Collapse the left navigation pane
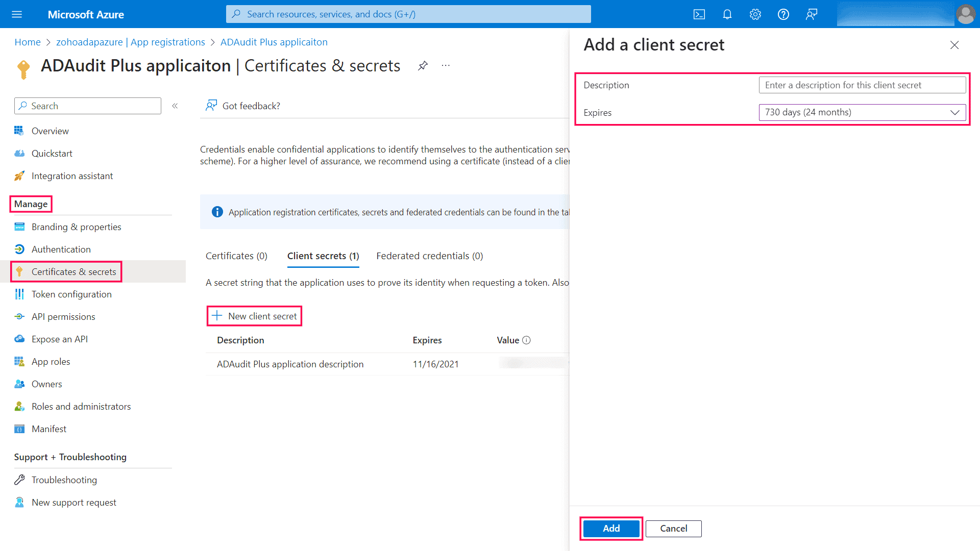This screenshot has width=980, height=551. coord(175,106)
